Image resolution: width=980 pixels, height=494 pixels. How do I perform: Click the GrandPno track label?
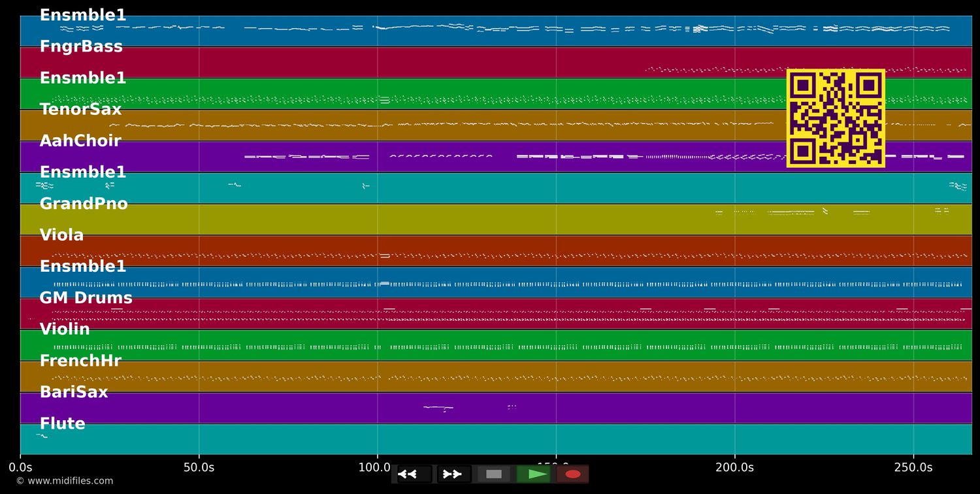click(x=84, y=204)
